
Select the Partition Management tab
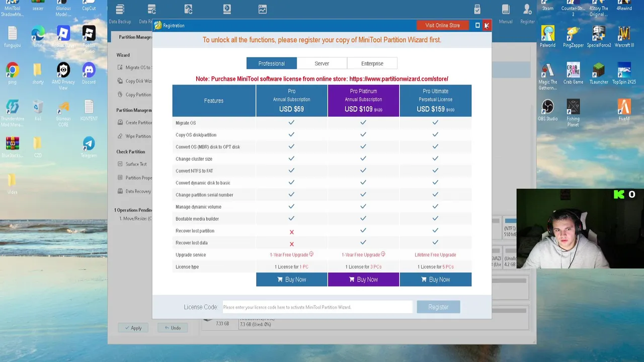pos(135,37)
